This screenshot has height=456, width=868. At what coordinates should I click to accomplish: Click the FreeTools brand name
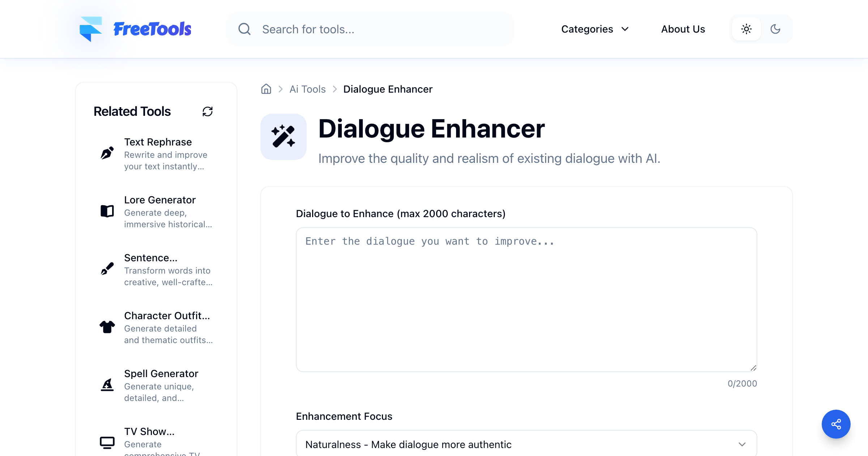(152, 29)
